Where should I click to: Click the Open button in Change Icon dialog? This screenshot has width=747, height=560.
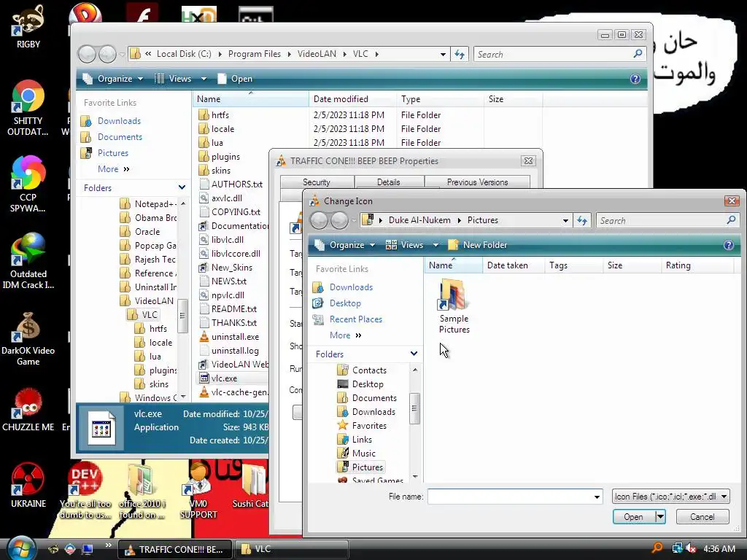coord(634,517)
